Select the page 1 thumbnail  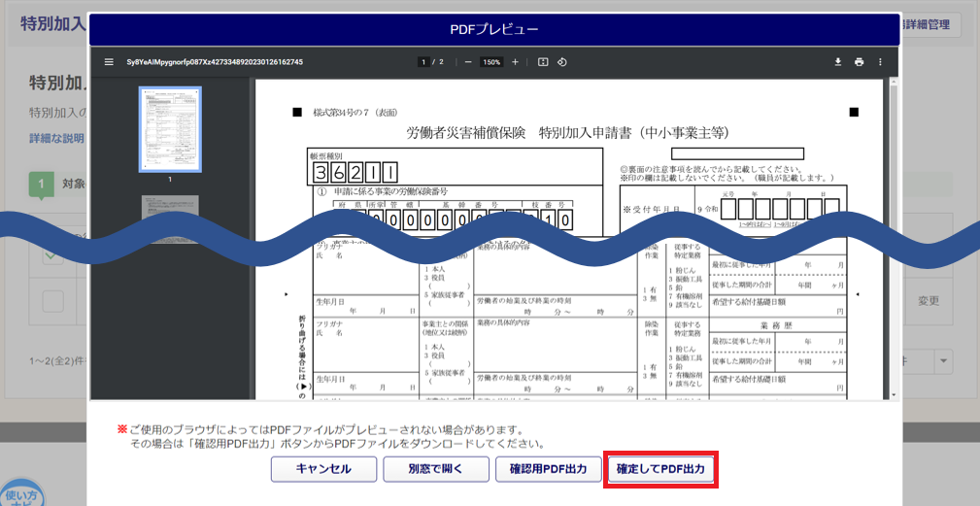pos(170,129)
